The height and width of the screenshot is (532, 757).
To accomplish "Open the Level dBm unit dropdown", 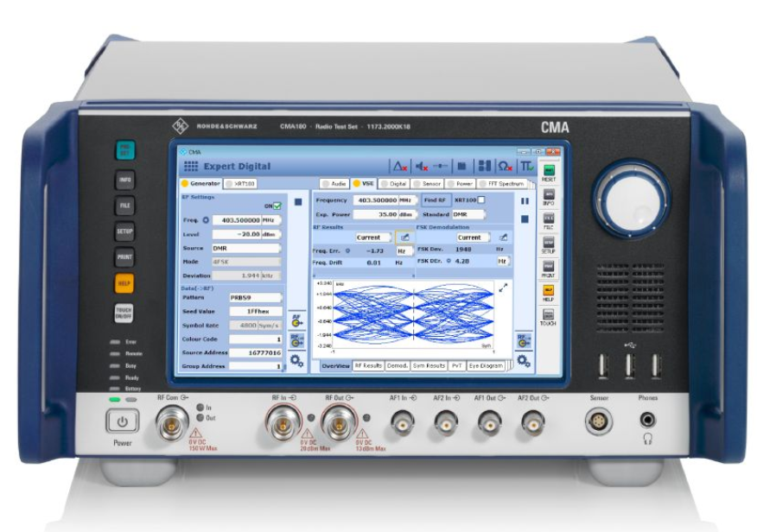I will 270,234.
